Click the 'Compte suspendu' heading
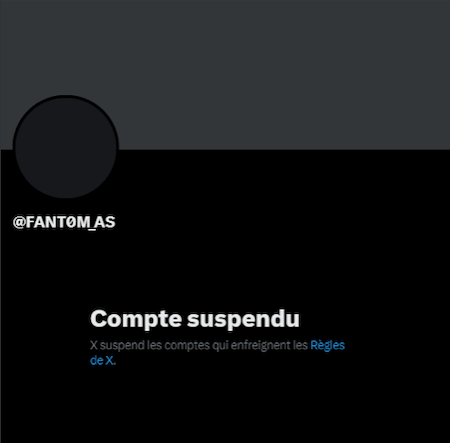Image resolution: width=450 pixels, height=443 pixels. tap(195, 319)
